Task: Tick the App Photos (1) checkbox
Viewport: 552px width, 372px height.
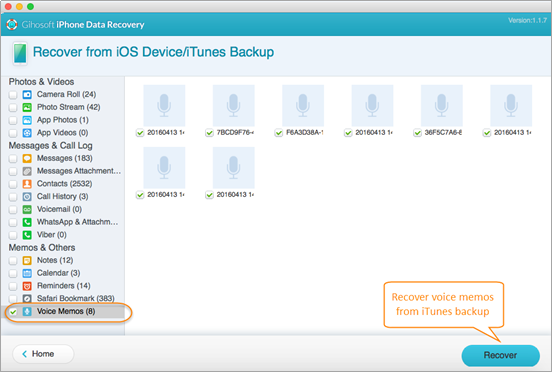Action: (x=13, y=120)
